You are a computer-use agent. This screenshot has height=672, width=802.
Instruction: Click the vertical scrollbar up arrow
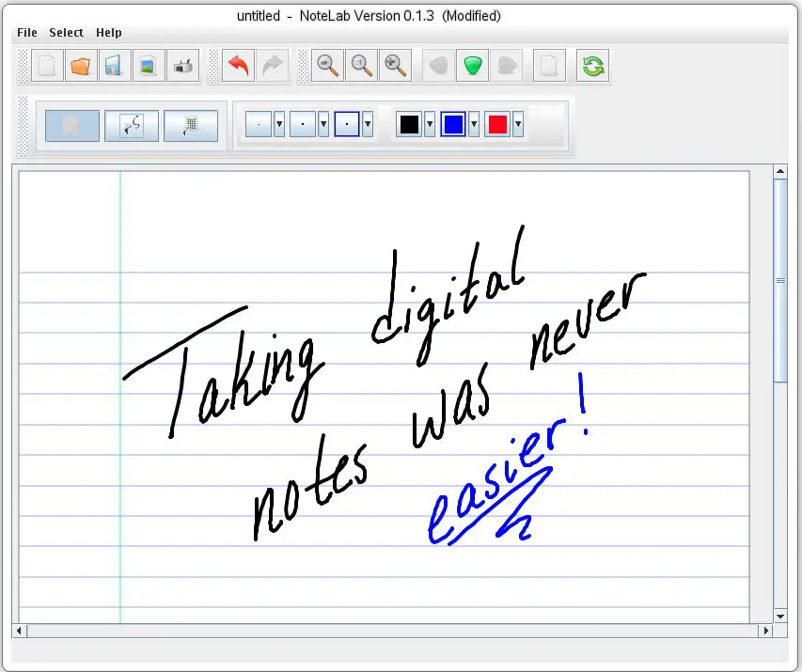(780, 171)
